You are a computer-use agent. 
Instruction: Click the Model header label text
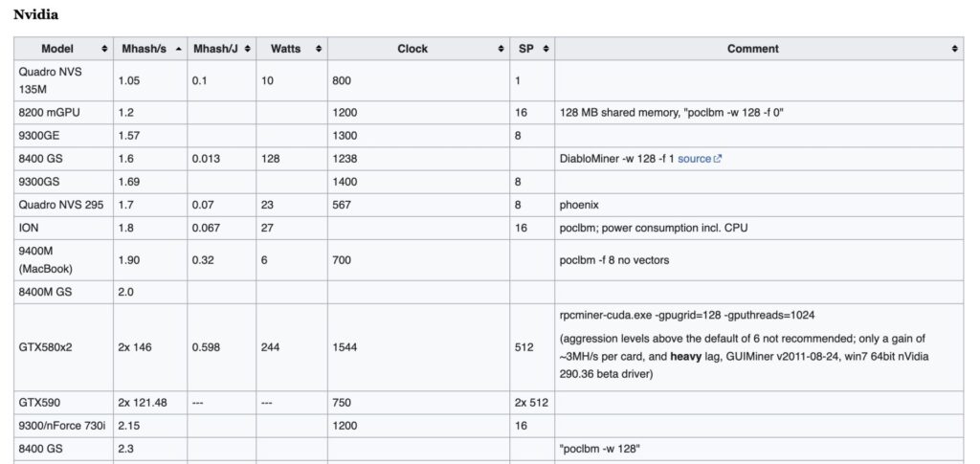click(x=57, y=49)
